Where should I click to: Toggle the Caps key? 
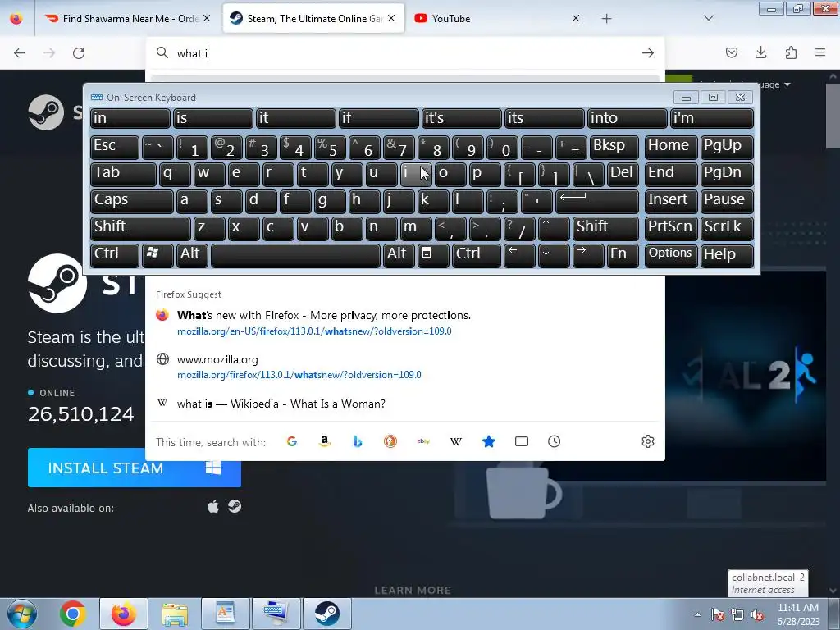click(x=131, y=201)
